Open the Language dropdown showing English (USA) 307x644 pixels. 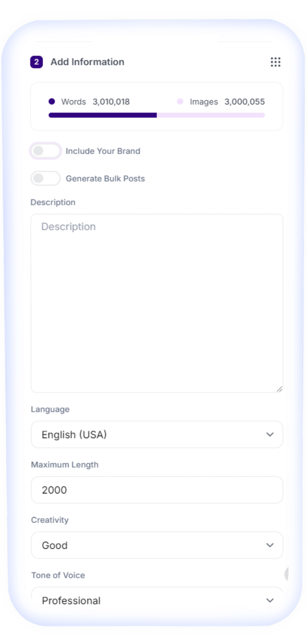pyautogui.click(x=157, y=434)
